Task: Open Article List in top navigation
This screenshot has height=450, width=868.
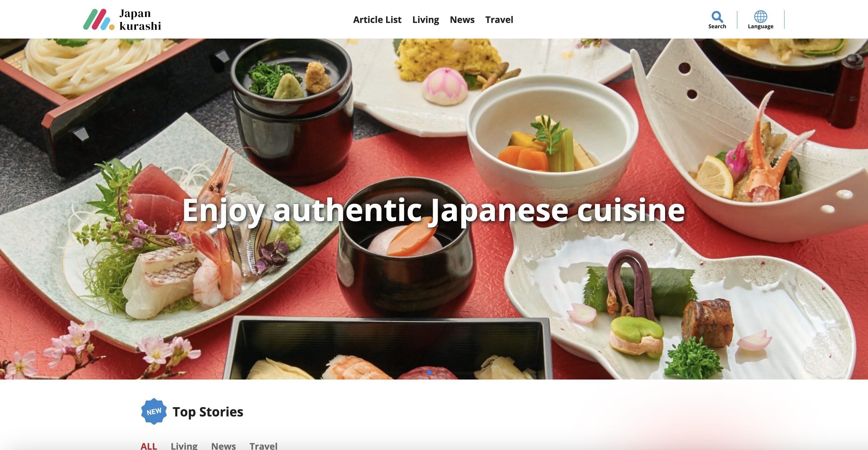Action: 377,20
